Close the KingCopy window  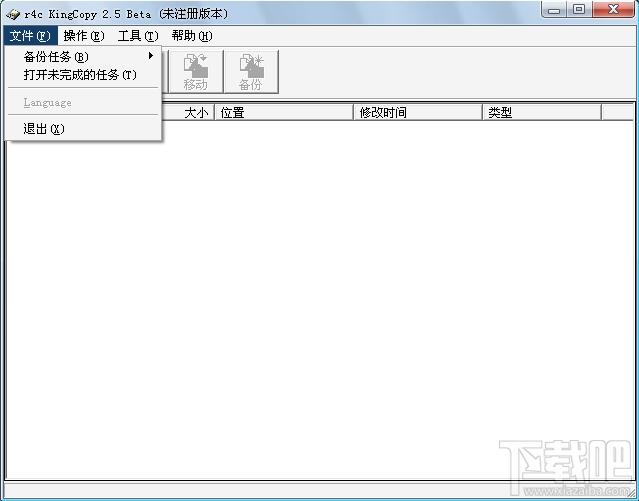(x=613, y=9)
